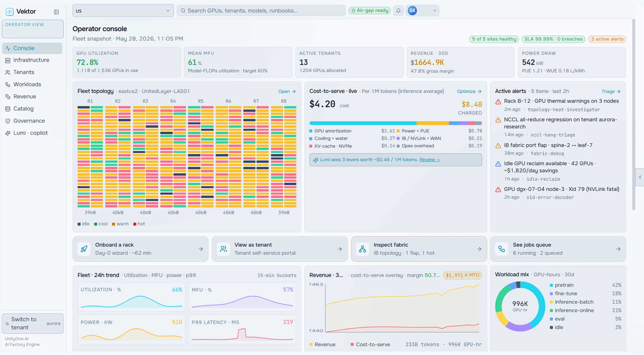Toggle the Air-gap ready badge
This screenshot has height=355, width=644.
pyautogui.click(x=370, y=11)
